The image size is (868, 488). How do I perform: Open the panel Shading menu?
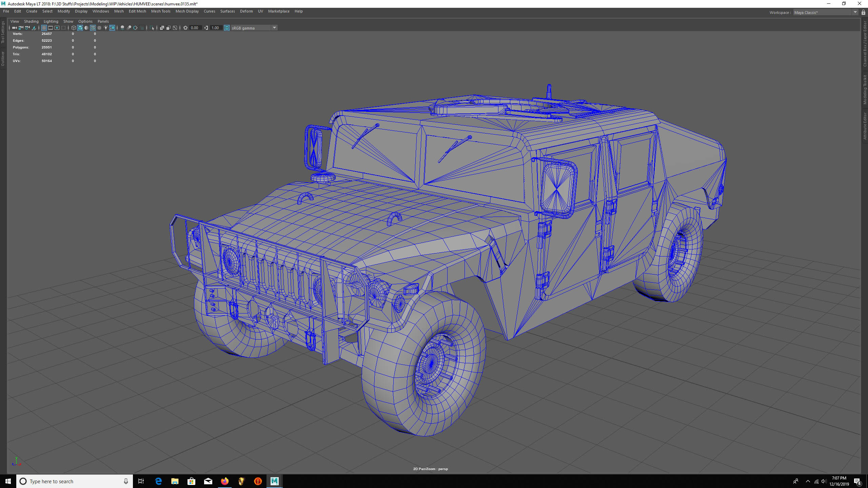[x=31, y=21]
